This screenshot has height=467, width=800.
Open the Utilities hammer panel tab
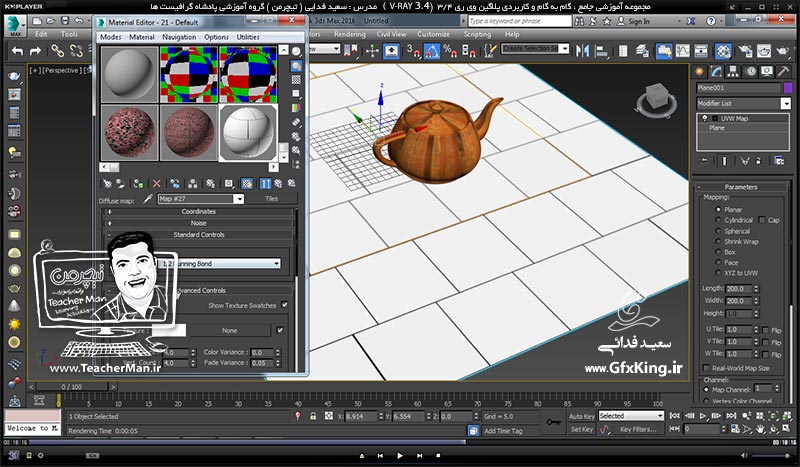click(x=784, y=72)
